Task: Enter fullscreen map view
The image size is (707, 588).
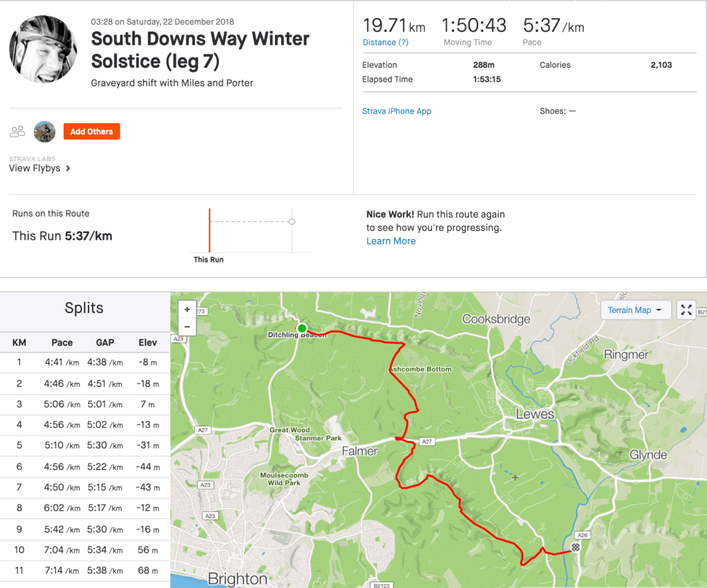Action: 686,310
